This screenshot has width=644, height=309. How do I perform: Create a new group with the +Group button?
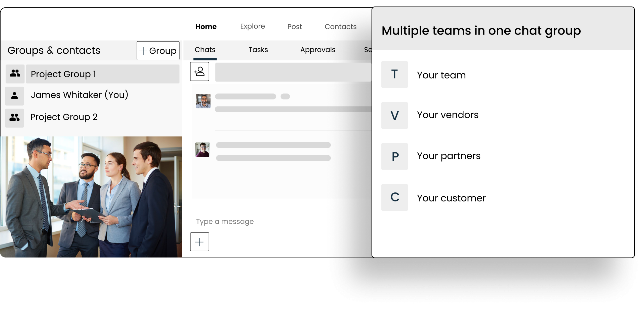coord(158,51)
